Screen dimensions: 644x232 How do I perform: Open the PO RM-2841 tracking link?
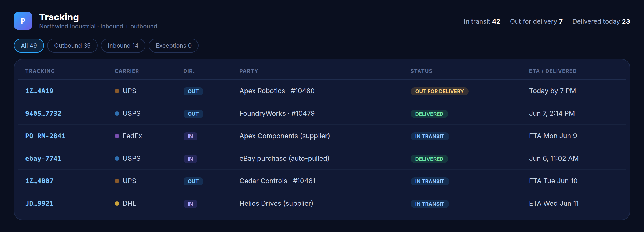point(45,136)
